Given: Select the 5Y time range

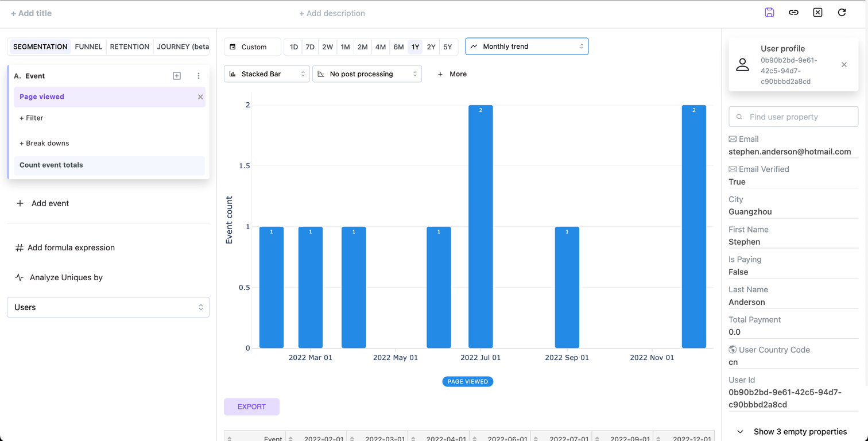Looking at the screenshot, I should coord(448,47).
